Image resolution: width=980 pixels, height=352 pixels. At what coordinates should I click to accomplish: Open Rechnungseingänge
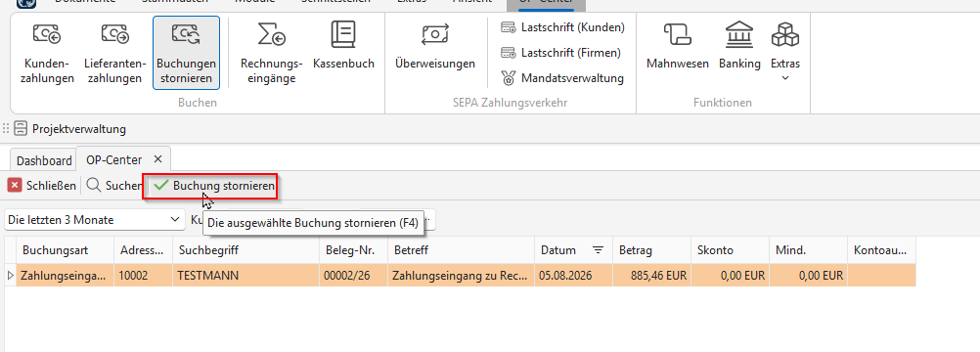click(272, 54)
